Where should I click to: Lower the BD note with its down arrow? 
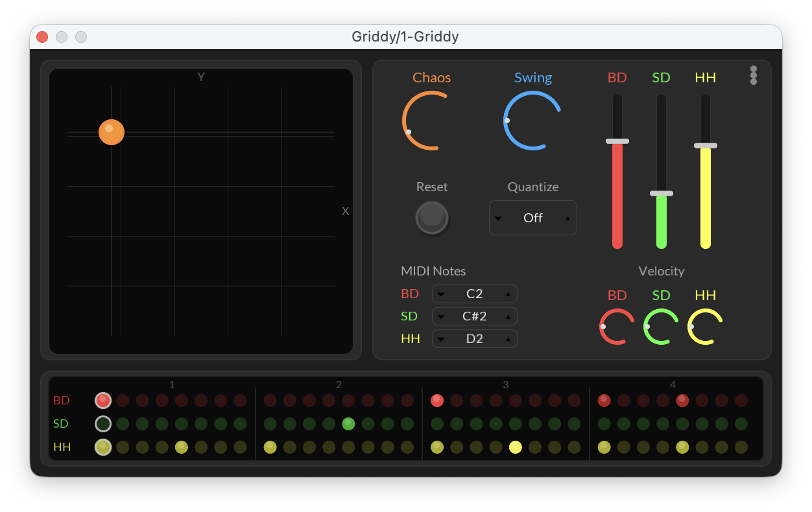click(442, 295)
